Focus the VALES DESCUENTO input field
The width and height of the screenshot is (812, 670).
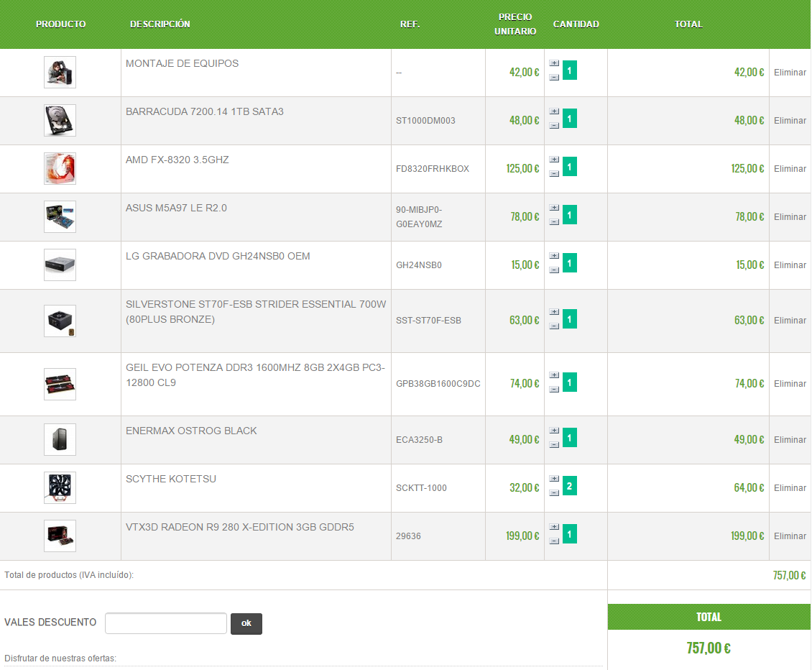coord(166,623)
